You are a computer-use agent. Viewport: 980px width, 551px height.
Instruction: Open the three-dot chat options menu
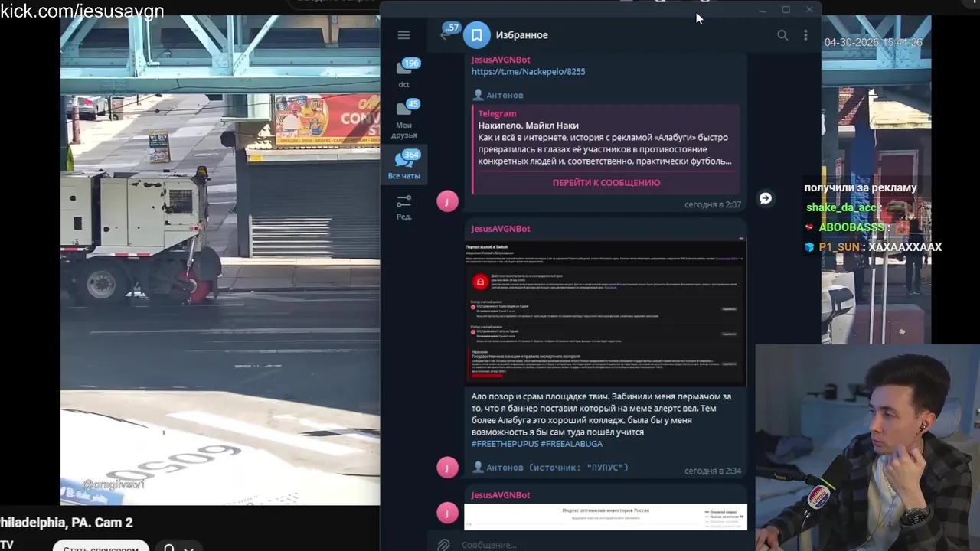805,35
